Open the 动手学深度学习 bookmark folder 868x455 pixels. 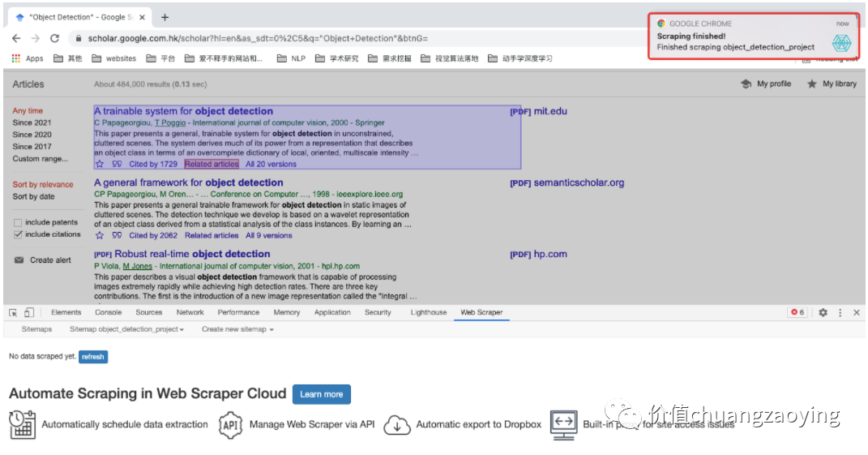click(520, 58)
